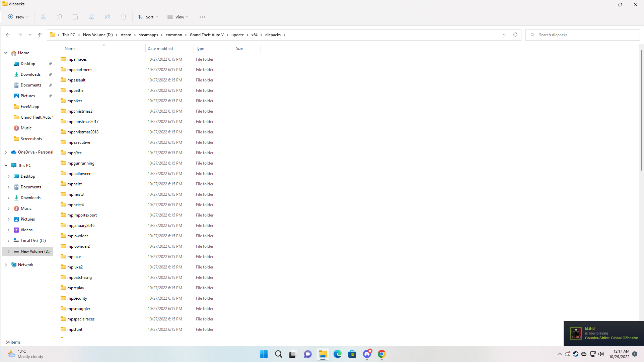
Task: Click the Search dlcpacks field
Action: pos(583,35)
